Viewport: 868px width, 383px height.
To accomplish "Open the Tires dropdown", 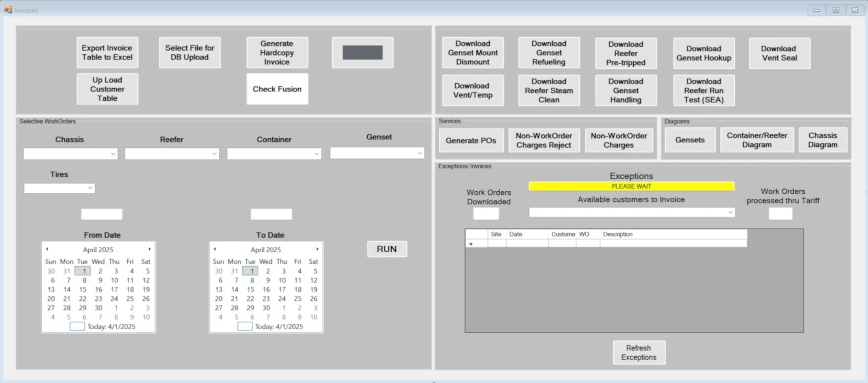I will pos(90,188).
